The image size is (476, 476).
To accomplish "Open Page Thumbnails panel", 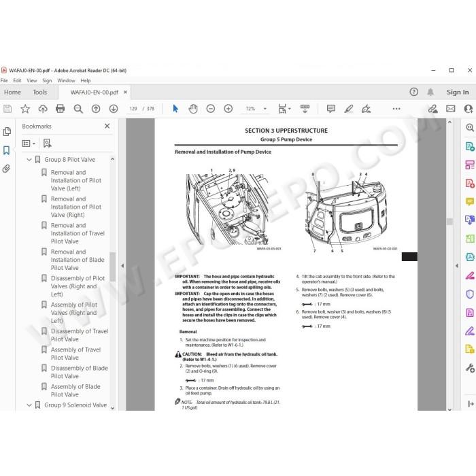I will coord(7,132).
